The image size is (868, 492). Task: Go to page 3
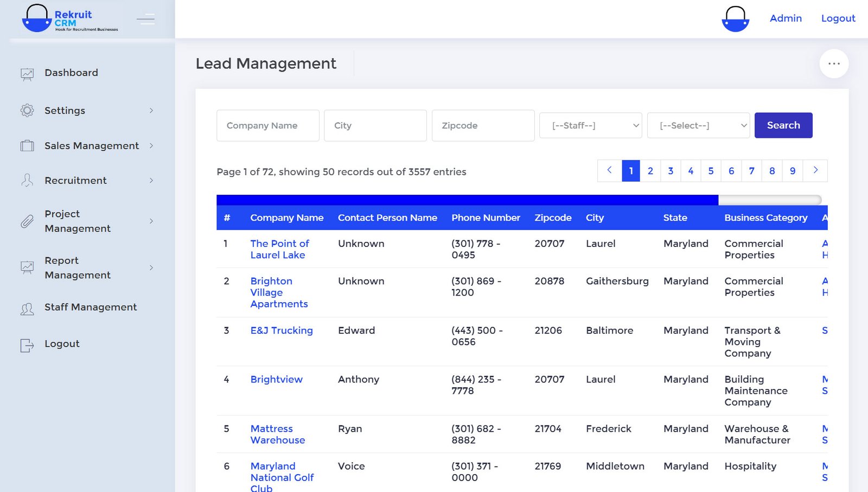pos(671,170)
